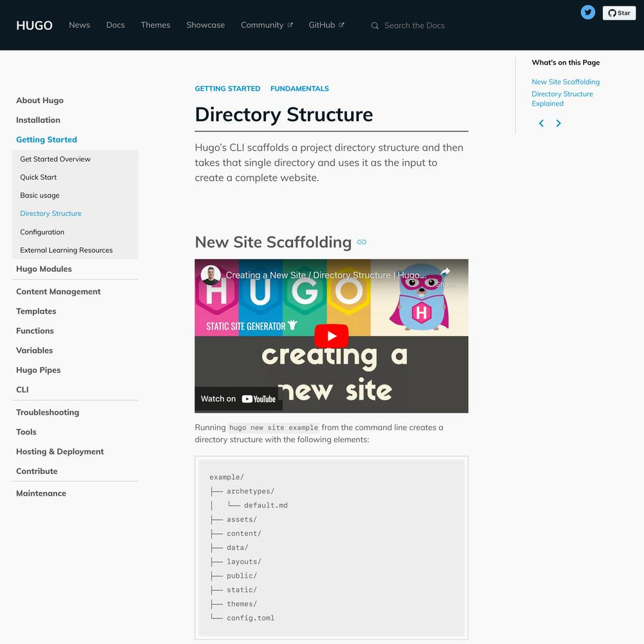The height and width of the screenshot is (644, 644).
Task: Click 'layouts/' line in code block
Action: pos(244,562)
